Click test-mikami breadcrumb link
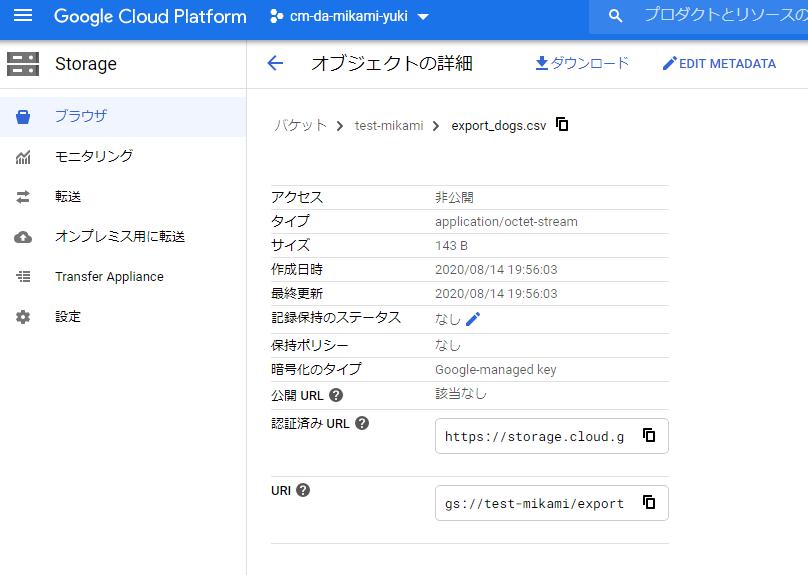The image size is (808, 575). (x=389, y=126)
